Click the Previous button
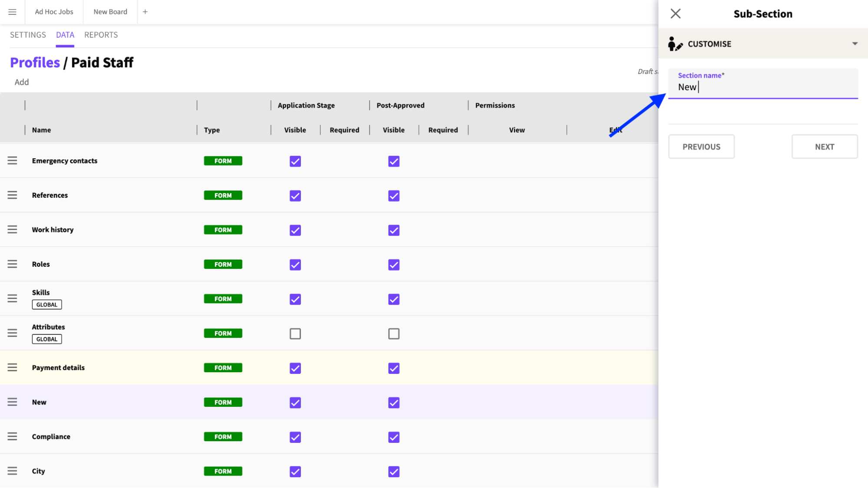This screenshot has height=488, width=868. pyautogui.click(x=701, y=147)
